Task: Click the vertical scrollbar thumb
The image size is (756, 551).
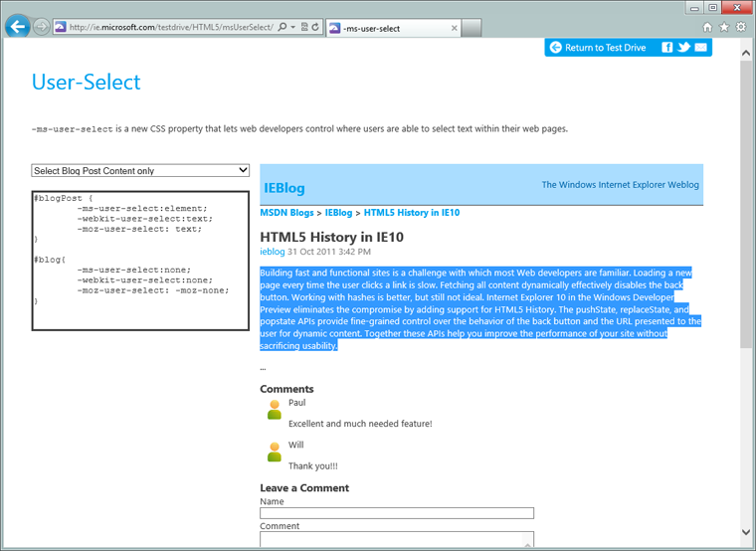Action: click(x=746, y=204)
